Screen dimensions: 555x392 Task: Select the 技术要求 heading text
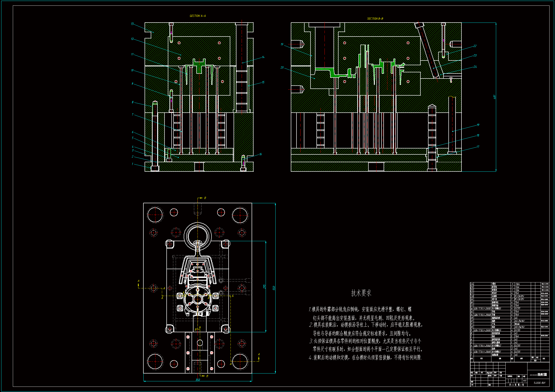[x=361, y=293]
